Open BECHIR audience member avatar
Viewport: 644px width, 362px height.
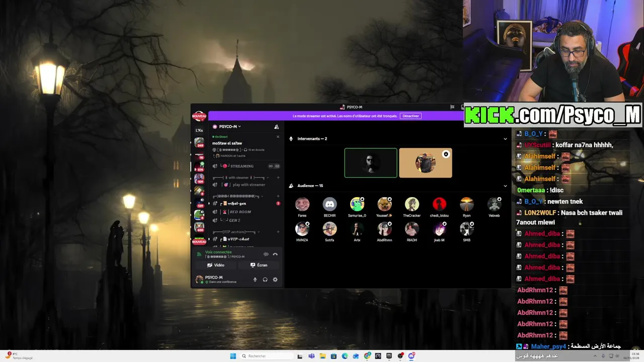pos(330,204)
